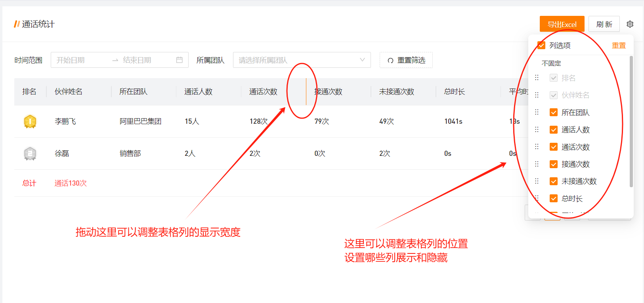Image resolution: width=644 pixels, height=303 pixels.
Task: Click the disabled 排名 checkbox
Action: 554,78
